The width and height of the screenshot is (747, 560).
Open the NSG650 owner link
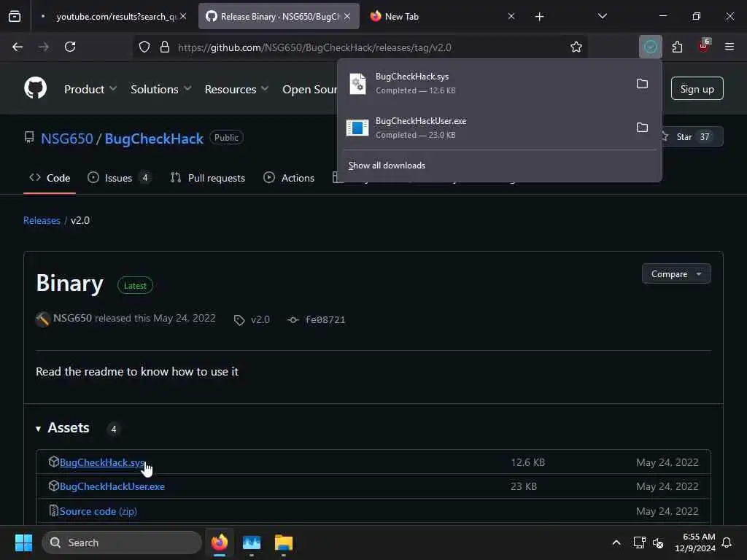[66, 139]
